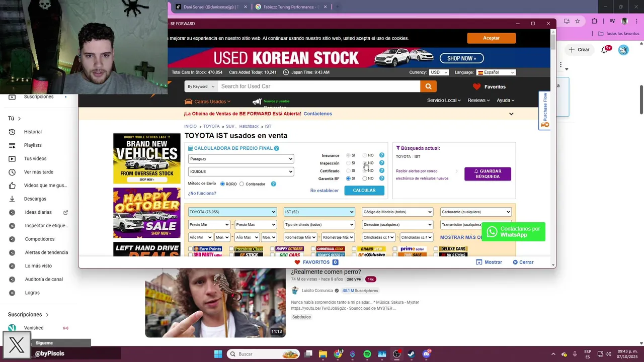Open Favoritos with the heart icon
Image resolution: width=644 pixels, height=362 pixels.
[489, 86]
